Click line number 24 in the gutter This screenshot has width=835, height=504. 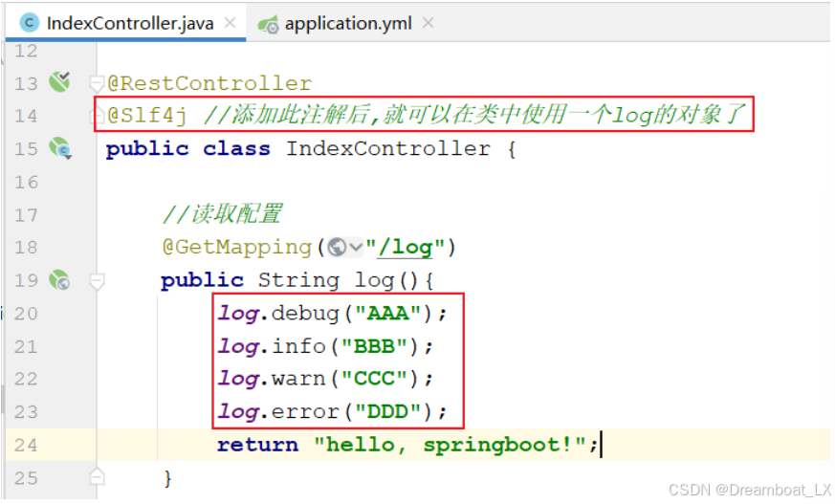(26, 445)
